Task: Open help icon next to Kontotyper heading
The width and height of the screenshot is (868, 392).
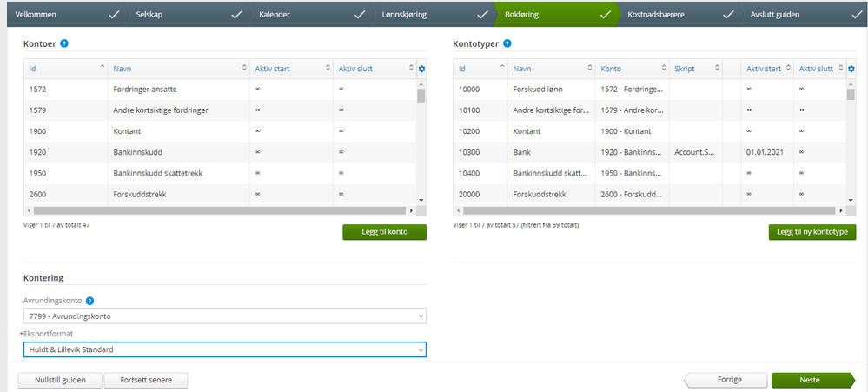Action: point(507,43)
